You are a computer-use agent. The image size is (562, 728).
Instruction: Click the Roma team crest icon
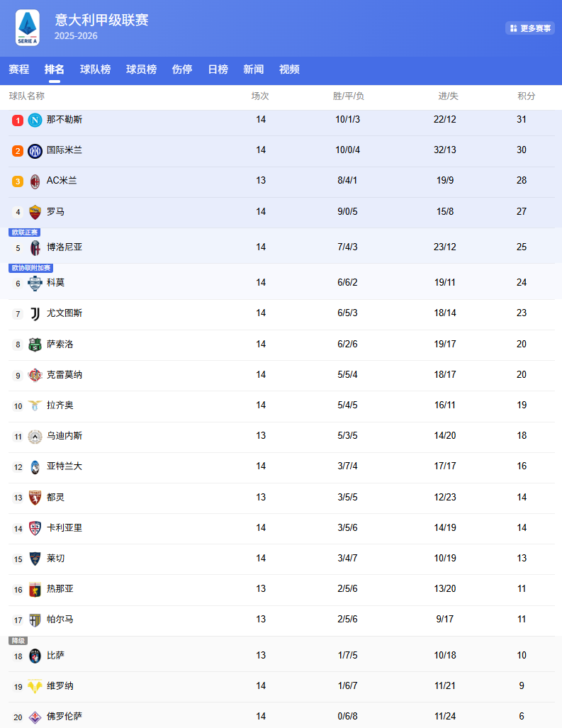pyautogui.click(x=35, y=211)
